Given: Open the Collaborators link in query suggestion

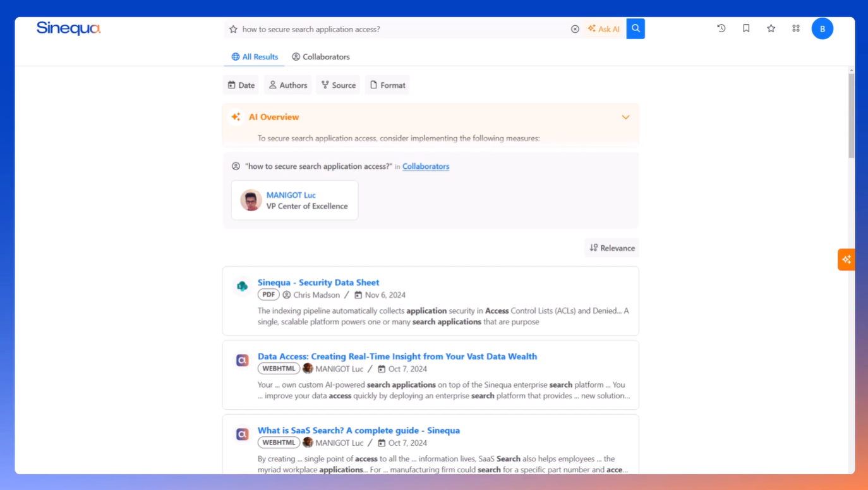Looking at the screenshot, I should click(x=426, y=166).
